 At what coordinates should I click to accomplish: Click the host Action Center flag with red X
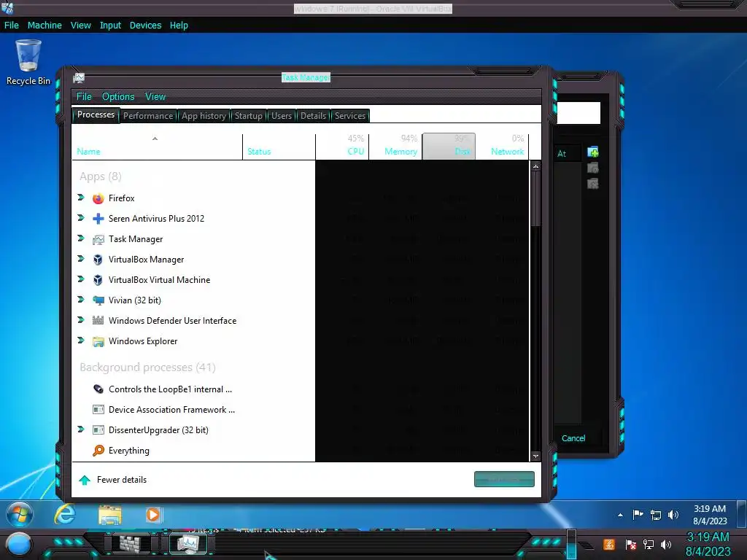(631, 544)
